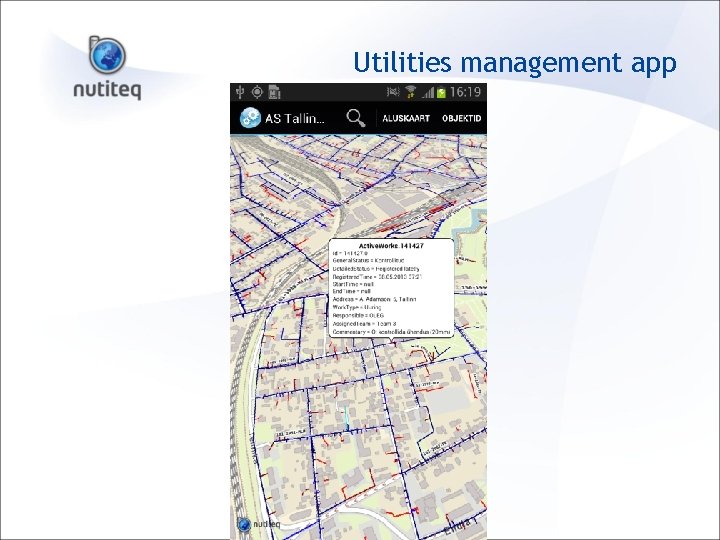The image size is (720, 540).
Task: Tap the GeneralStatus line in popup
Action: click(368, 260)
